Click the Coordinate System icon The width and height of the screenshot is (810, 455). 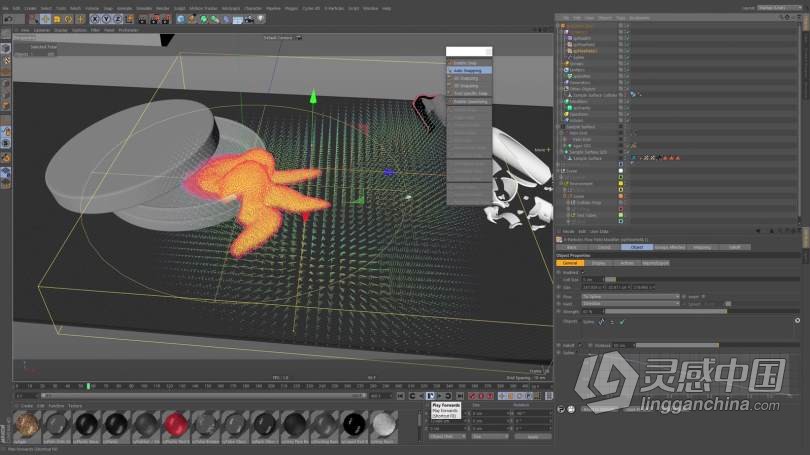[129, 19]
